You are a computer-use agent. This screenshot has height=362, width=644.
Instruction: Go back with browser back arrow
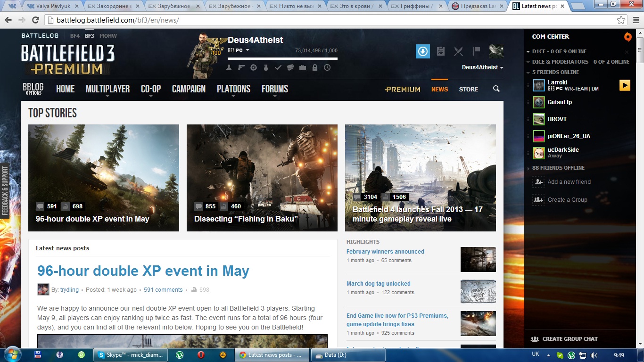(x=8, y=20)
